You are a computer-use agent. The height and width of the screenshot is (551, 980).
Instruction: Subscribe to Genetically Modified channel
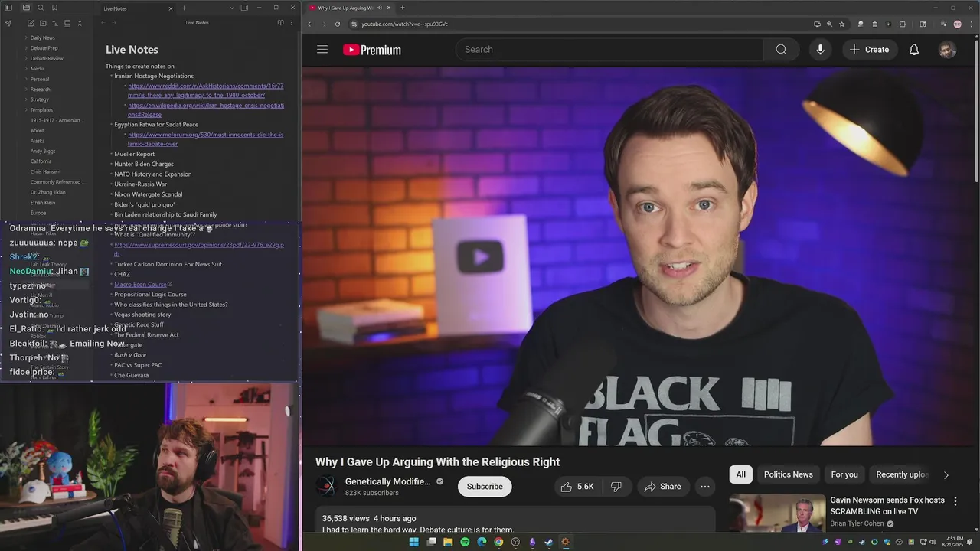coord(485,487)
